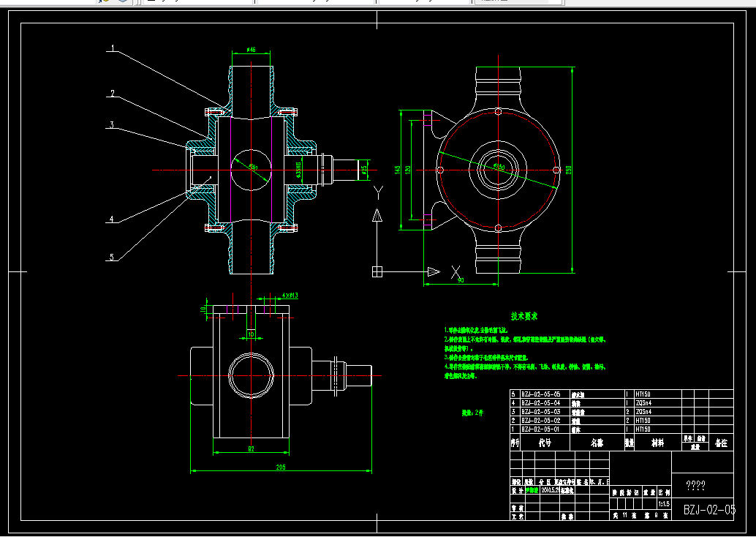Select the ø46 dimension text
756x537 pixels.
[251, 49]
